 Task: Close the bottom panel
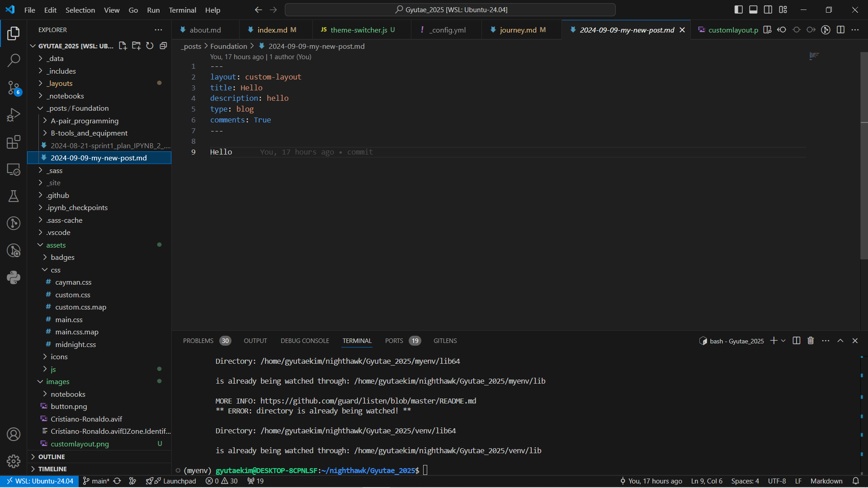click(855, 341)
